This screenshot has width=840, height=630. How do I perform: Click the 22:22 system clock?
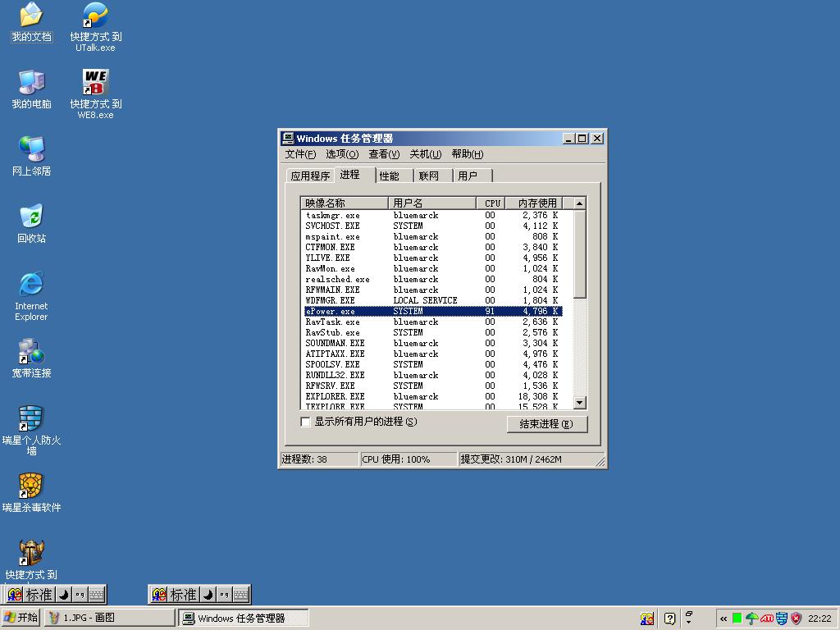(x=819, y=619)
